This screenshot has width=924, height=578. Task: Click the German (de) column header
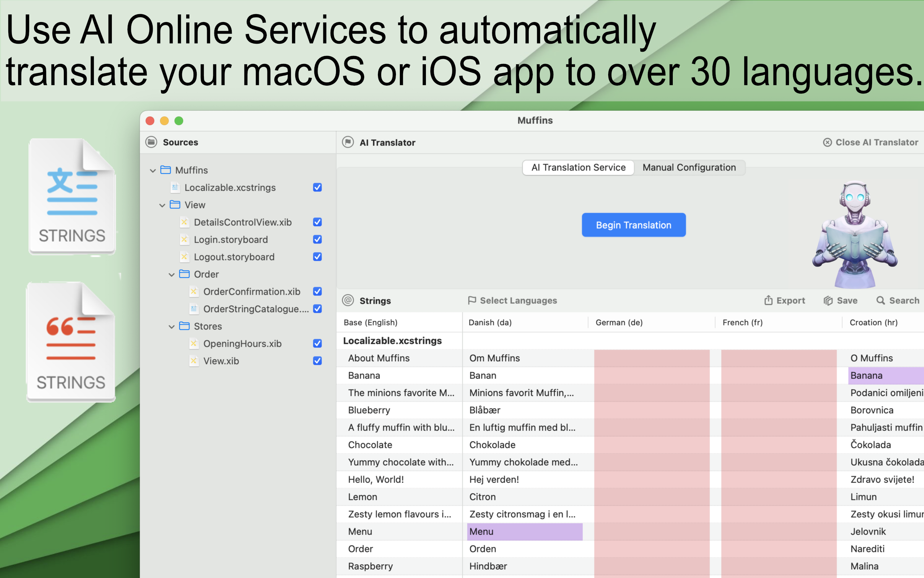tap(652, 322)
